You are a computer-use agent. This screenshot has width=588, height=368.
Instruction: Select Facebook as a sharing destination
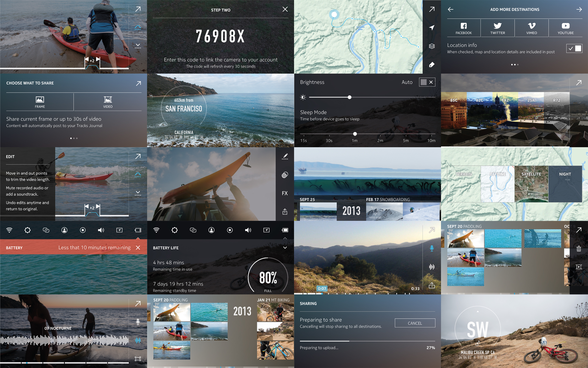click(x=464, y=28)
